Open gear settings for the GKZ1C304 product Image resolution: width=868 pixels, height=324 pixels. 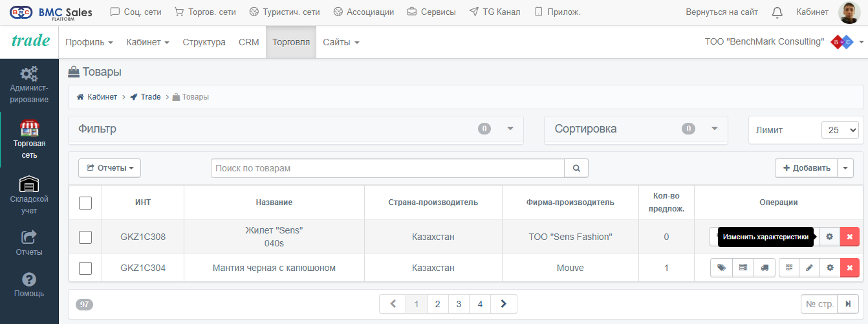point(830,268)
